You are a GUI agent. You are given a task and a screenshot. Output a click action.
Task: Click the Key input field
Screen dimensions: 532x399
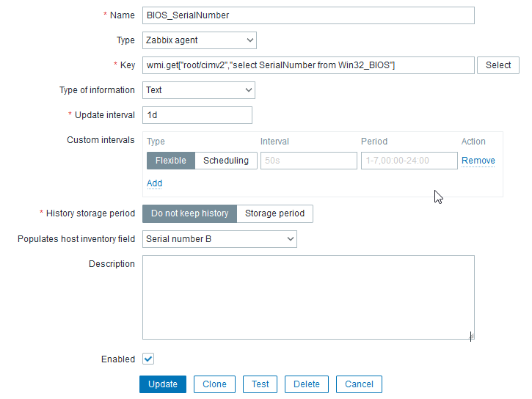(x=308, y=65)
